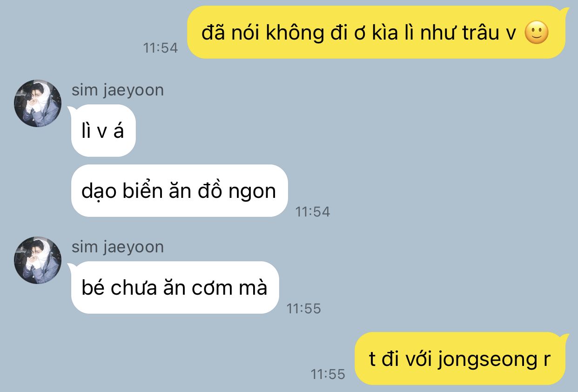Screen dimensions: 578x392
Task: Select the "bé chưa ăn cơm mà" bubble
Action: 175,287
